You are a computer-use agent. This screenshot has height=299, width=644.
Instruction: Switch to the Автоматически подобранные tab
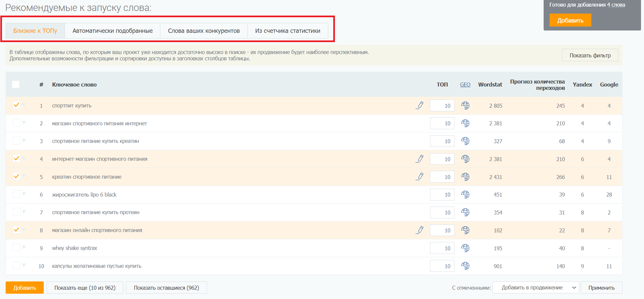[113, 31]
